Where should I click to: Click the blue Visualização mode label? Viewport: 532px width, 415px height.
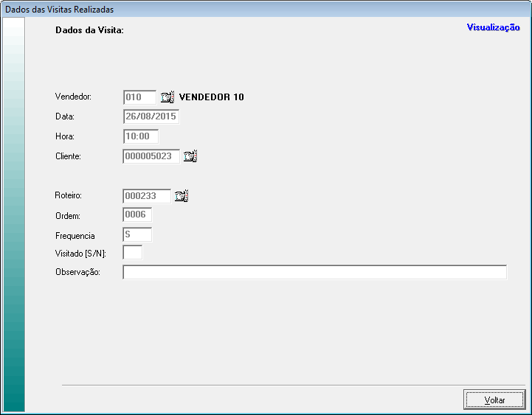pyautogui.click(x=493, y=27)
